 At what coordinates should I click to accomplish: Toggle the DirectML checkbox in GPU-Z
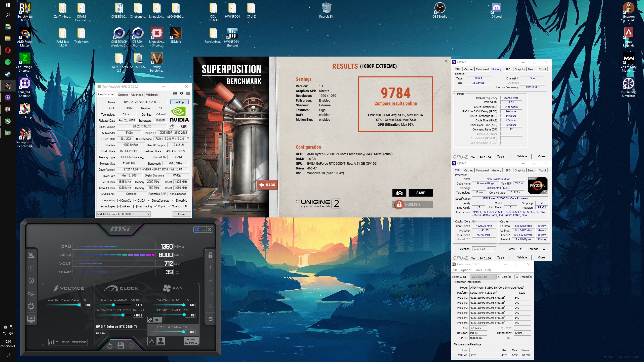174,200
